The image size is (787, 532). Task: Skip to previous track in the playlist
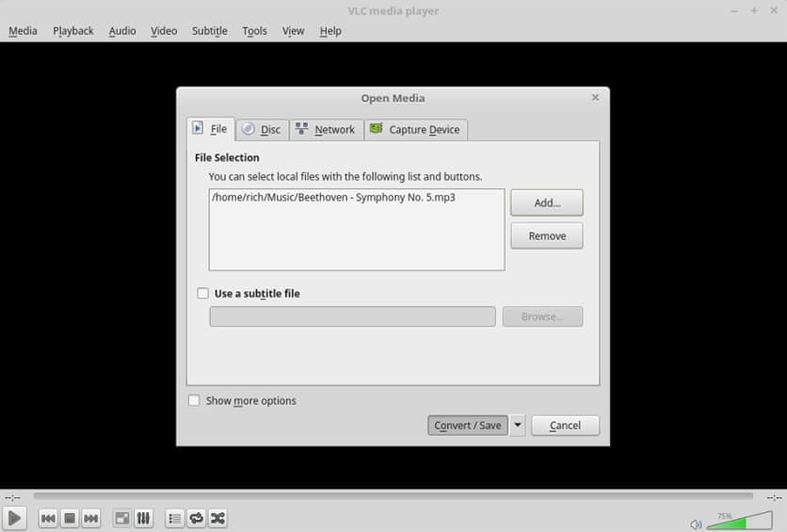point(48,518)
